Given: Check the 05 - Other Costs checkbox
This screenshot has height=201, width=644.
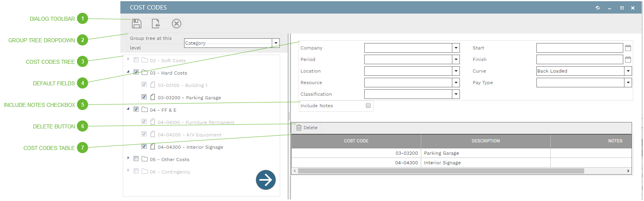Looking at the screenshot, I should coord(136,159).
